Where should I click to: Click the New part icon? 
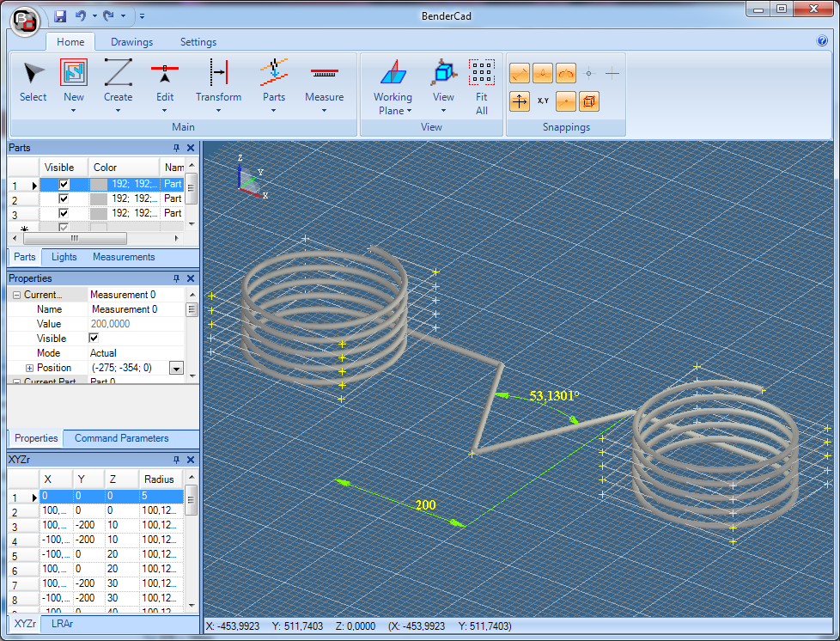pyautogui.click(x=74, y=72)
